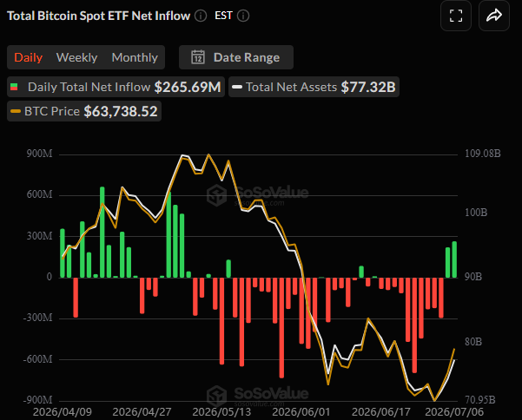Screen dimensions: 522x420
Task: Click the 2026/05/13 date label
Action: (x=221, y=412)
